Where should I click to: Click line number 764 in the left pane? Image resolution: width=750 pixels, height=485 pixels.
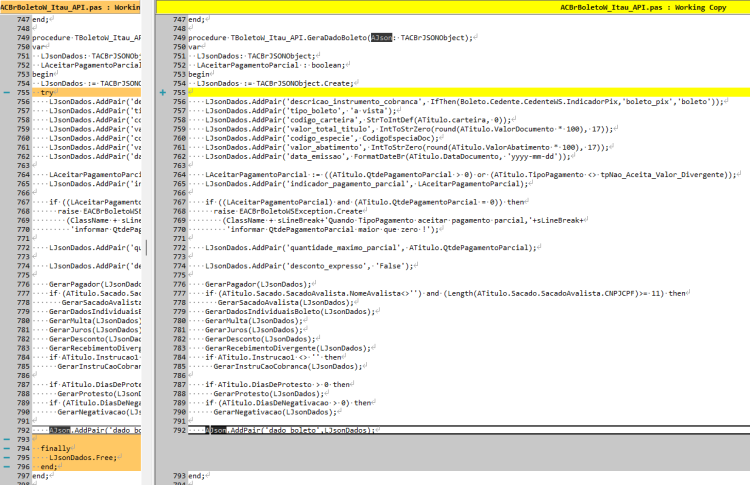[x=23, y=175]
